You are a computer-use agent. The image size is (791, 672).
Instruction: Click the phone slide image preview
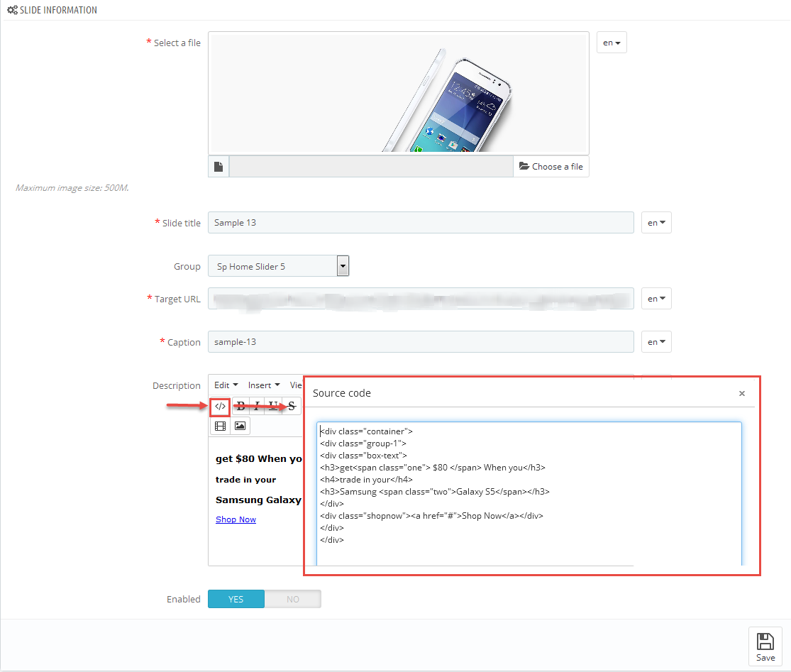[x=399, y=94]
